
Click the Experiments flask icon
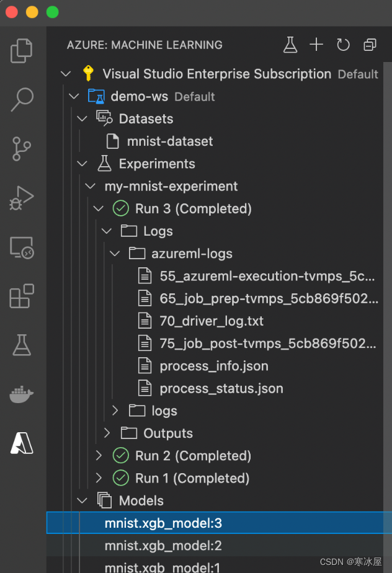pyautogui.click(x=104, y=163)
